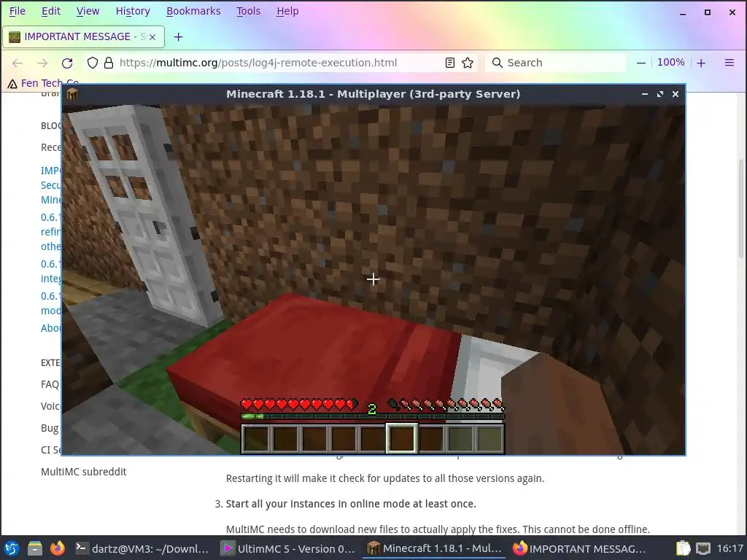Select the IMPORTANT MESSAGE browser tab

pos(83,36)
